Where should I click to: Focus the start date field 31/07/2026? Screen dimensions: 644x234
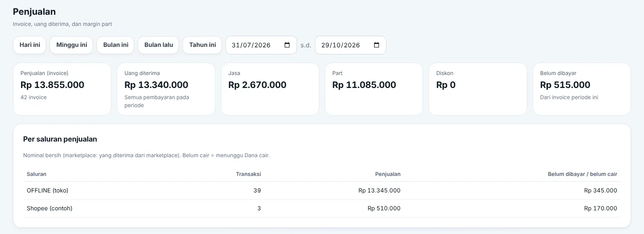coord(261,45)
